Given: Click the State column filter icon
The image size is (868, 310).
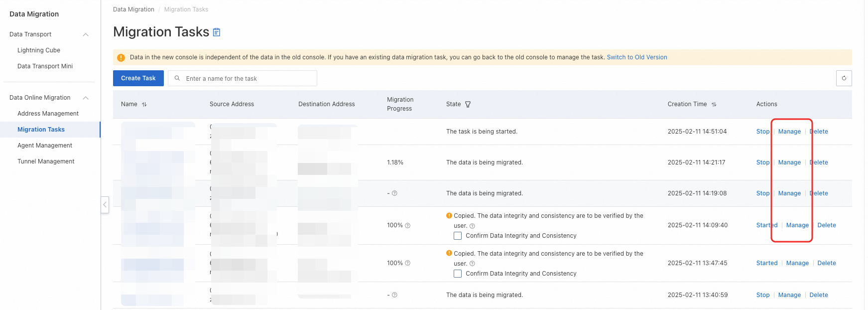Looking at the screenshot, I should (468, 105).
